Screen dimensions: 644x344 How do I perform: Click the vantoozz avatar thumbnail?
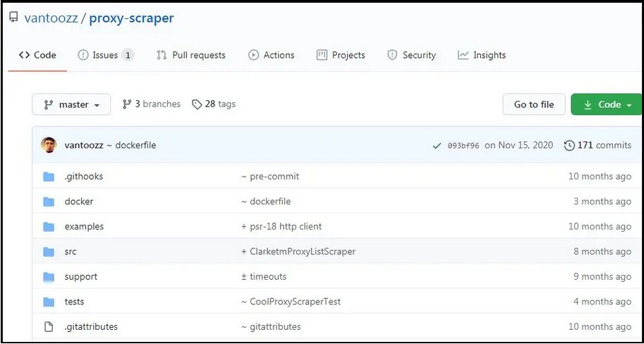pos(49,146)
